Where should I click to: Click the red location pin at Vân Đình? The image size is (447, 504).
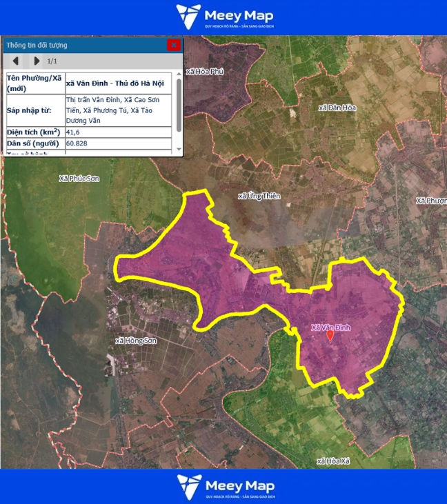click(330, 336)
